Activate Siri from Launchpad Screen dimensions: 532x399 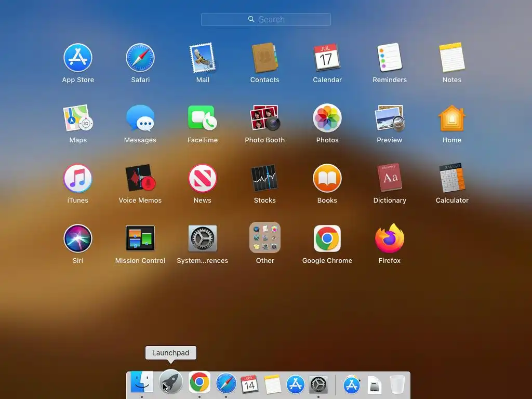(78, 238)
